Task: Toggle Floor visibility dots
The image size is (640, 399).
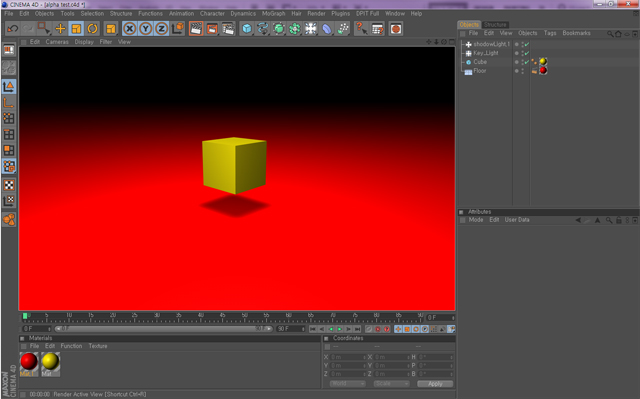Action: [522, 71]
